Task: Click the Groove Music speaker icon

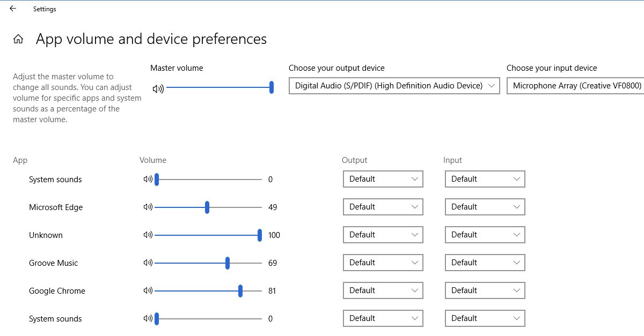Action: pyautogui.click(x=149, y=263)
